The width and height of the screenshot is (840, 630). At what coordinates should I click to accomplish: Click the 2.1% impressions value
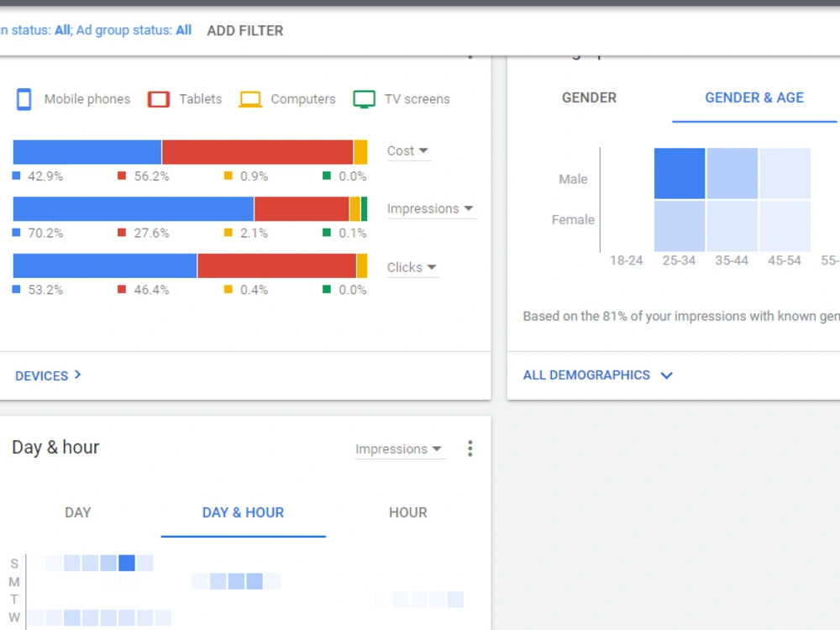click(x=254, y=233)
